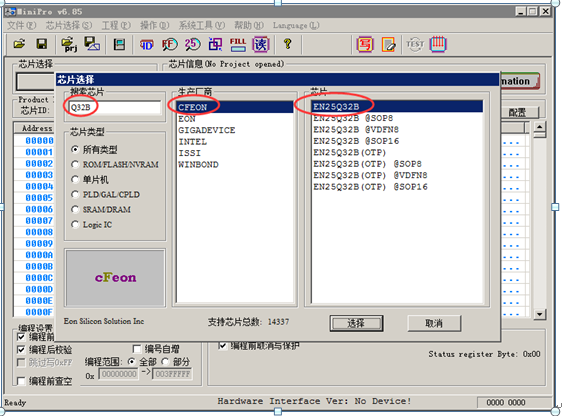Click the 25 magnifier toolbar icon
The width and height of the screenshot is (562, 416).
tap(192, 44)
